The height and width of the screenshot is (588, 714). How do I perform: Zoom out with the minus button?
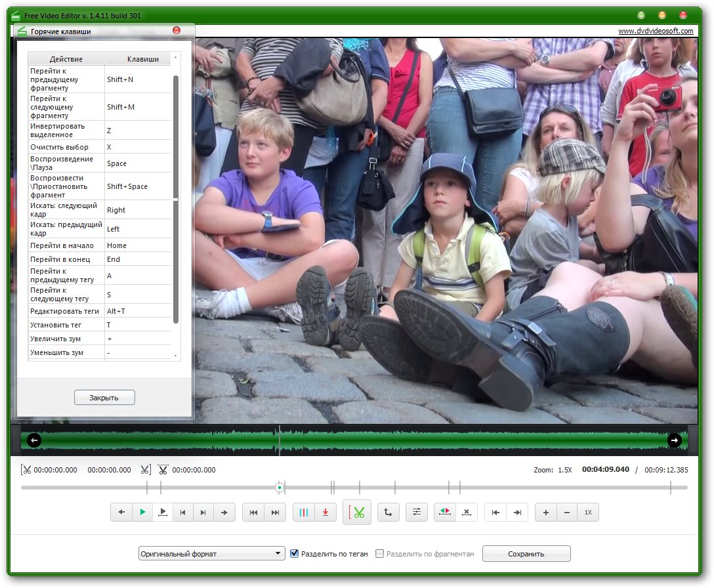coord(567,513)
